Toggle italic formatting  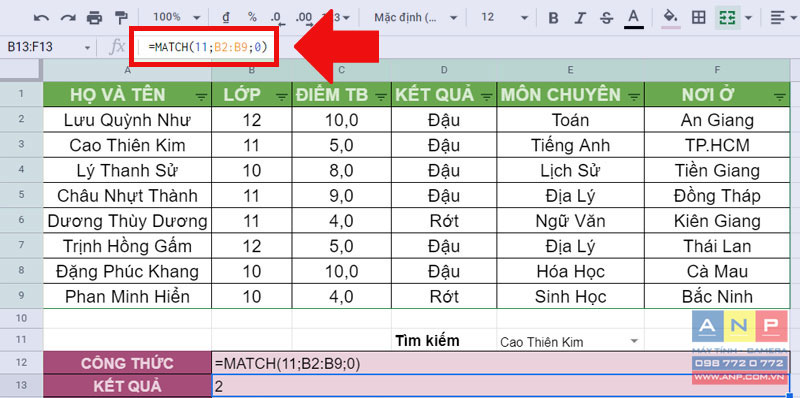pyautogui.click(x=580, y=18)
